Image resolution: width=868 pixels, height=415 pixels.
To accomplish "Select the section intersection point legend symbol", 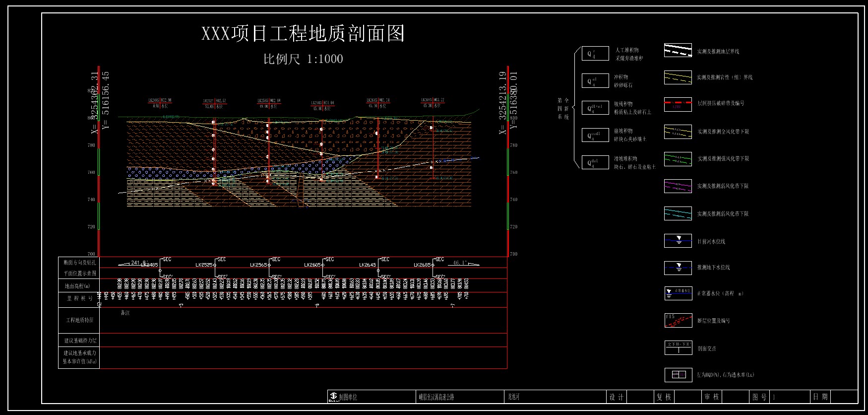I will pos(678,347).
